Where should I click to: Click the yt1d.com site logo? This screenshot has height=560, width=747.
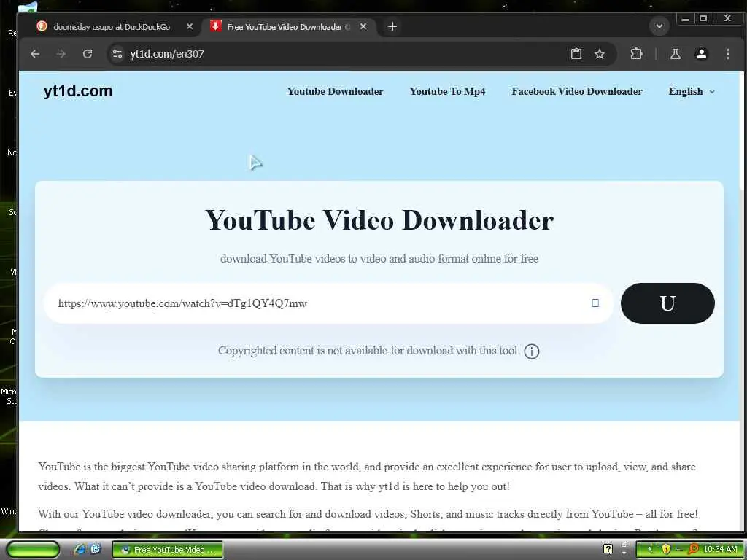point(78,90)
